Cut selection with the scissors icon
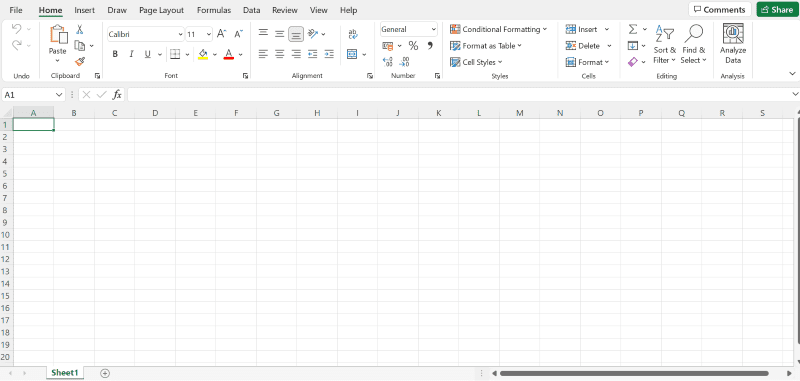The width and height of the screenshot is (800, 381). [x=80, y=30]
